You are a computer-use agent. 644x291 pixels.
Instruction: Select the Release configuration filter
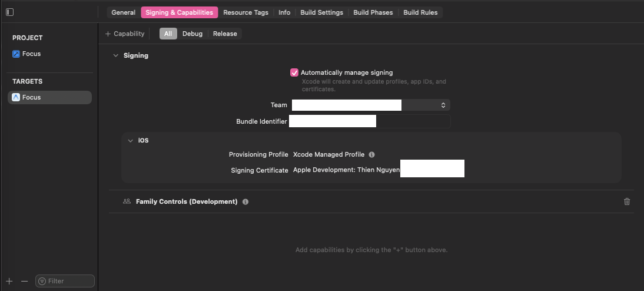225,34
